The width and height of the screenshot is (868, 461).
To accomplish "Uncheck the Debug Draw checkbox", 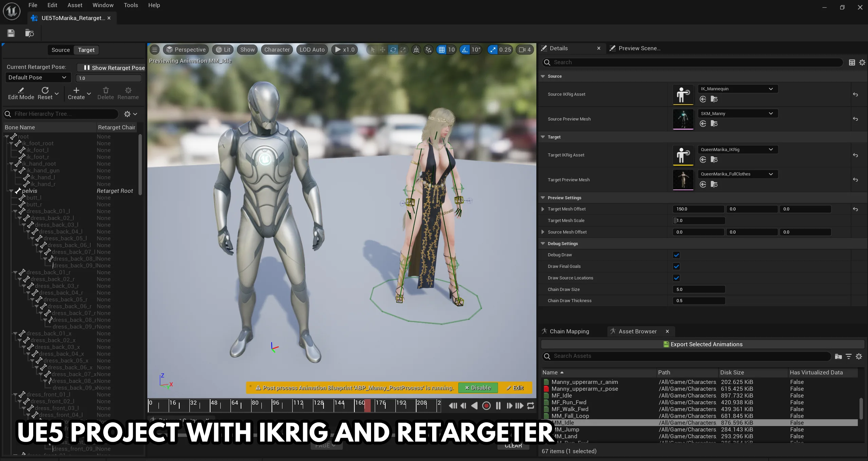I will coord(676,255).
